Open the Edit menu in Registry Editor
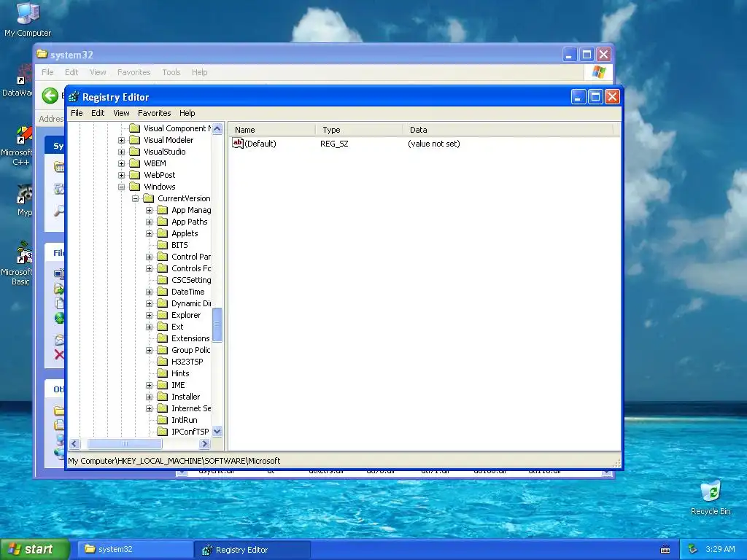Image resolution: width=747 pixels, height=560 pixels. (x=98, y=113)
